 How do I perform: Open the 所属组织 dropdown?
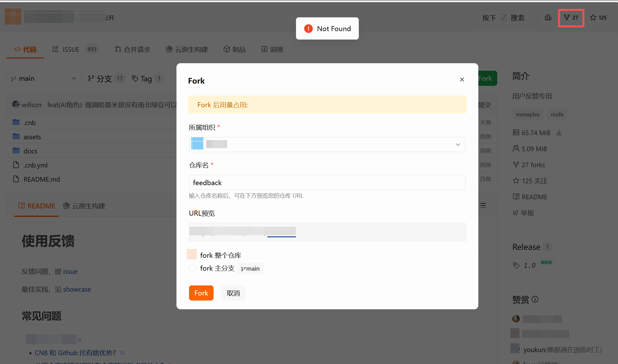click(327, 145)
